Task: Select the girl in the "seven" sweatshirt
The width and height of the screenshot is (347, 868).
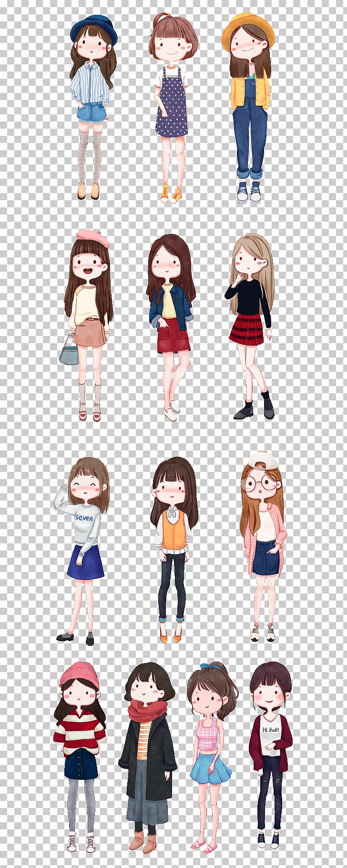Action: tap(82, 551)
